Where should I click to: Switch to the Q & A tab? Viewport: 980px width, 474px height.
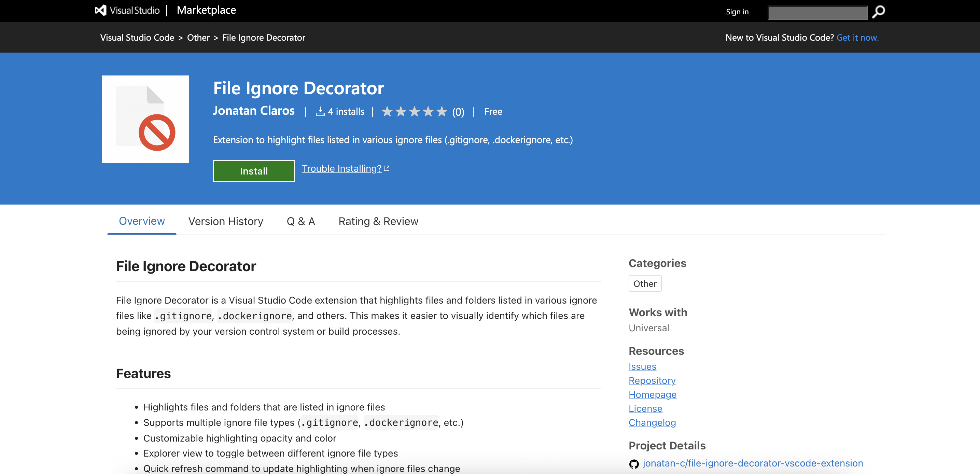click(300, 221)
